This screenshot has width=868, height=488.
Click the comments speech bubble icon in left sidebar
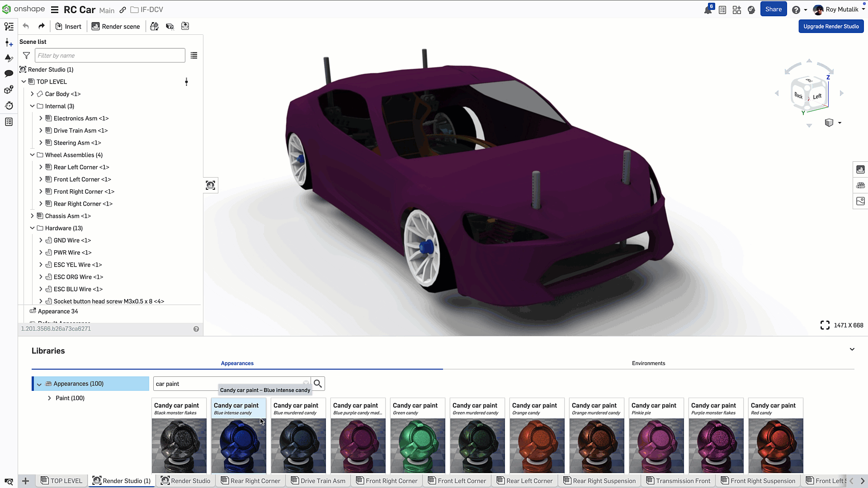pyautogui.click(x=9, y=74)
